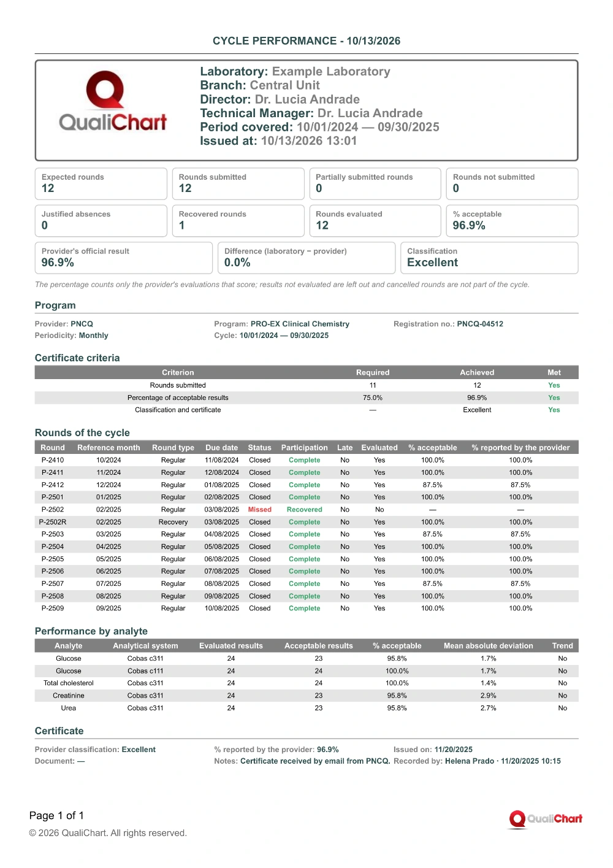Click round 'P-2412' cell
The width and height of the screenshot is (613, 868).
(x=53, y=485)
